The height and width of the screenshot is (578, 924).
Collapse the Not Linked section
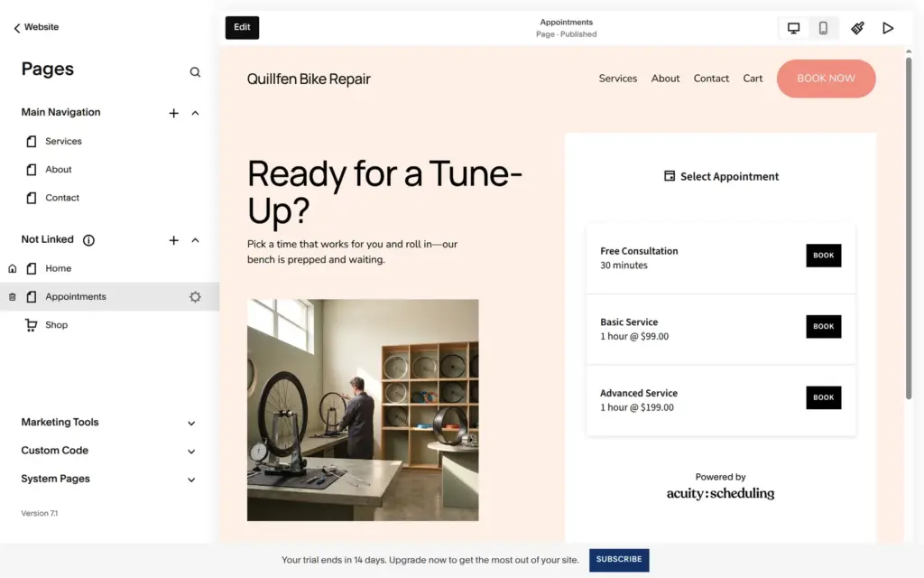[x=195, y=240]
